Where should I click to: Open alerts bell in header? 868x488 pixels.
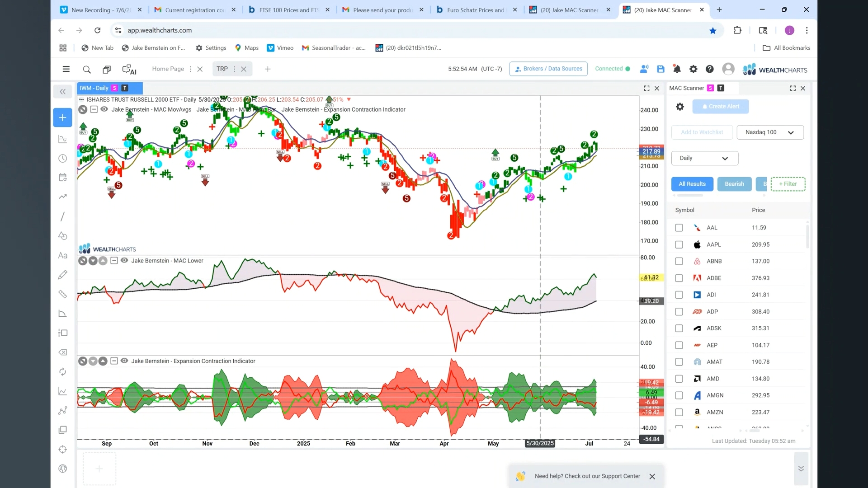tap(677, 69)
